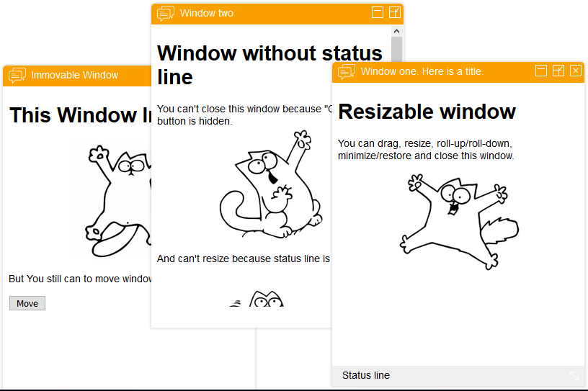Click 'Window one. Here is a title.' text
Viewport: 588px width, 391px height.
pyautogui.click(x=422, y=71)
